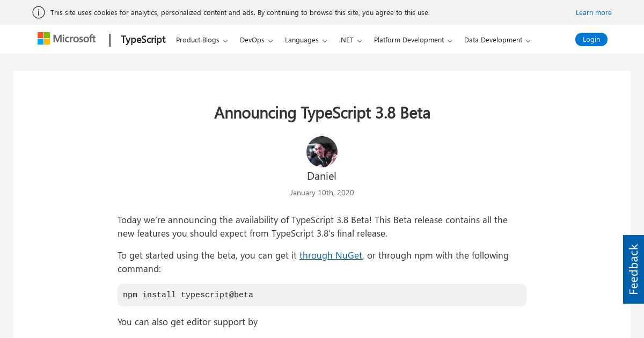Click the cookie notice info icon
The image size is (644, 338).
(x=39, y=12)
